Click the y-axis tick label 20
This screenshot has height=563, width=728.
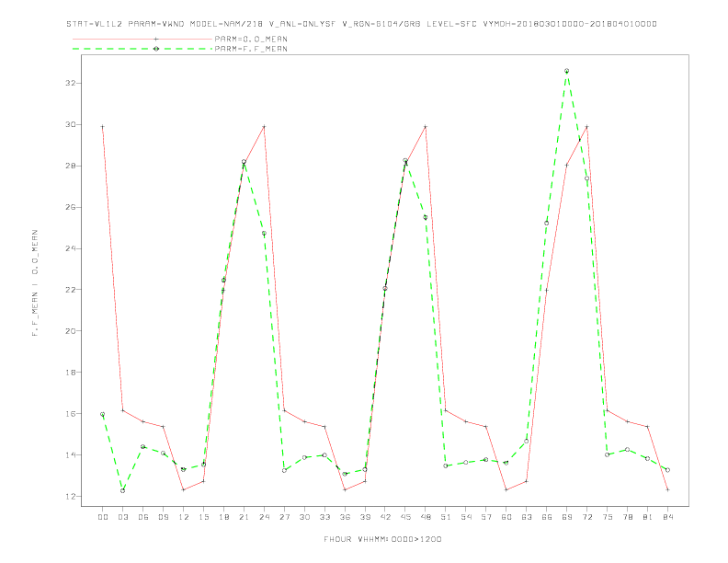tap(71, 331)
